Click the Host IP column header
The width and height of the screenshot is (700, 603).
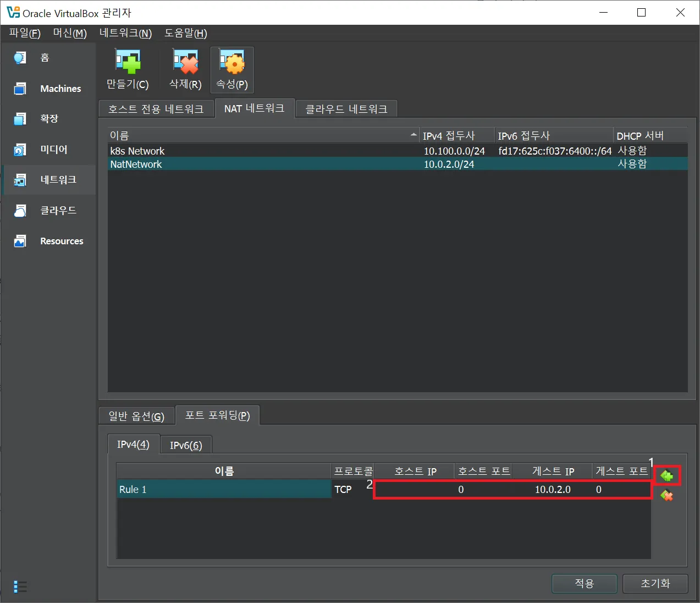click(x=415, y=471)
